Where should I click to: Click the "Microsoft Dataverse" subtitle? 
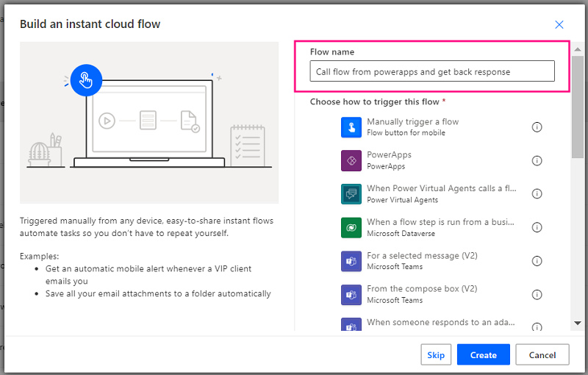click(401, 234)
